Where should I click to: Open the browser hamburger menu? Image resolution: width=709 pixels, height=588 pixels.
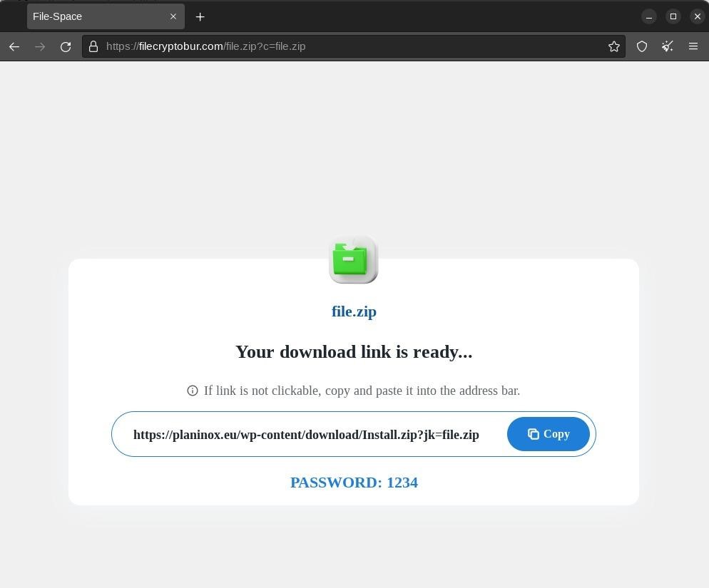[x=693, y=46]
